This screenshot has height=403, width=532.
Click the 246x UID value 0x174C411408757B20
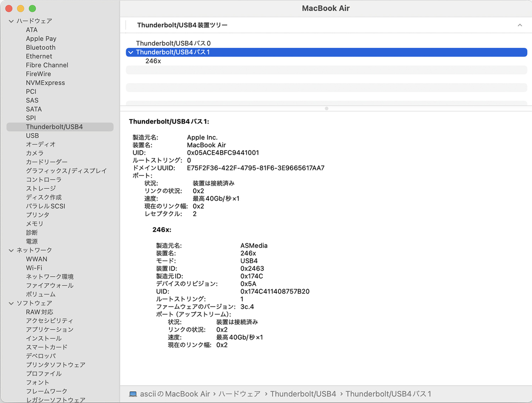pos(275,291)
